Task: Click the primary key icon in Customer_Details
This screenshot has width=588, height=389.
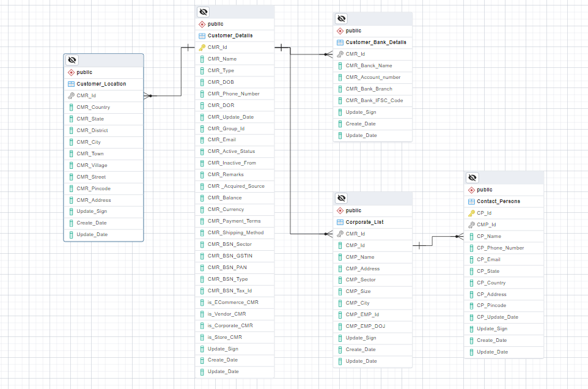Action: [x=202, y=47]
